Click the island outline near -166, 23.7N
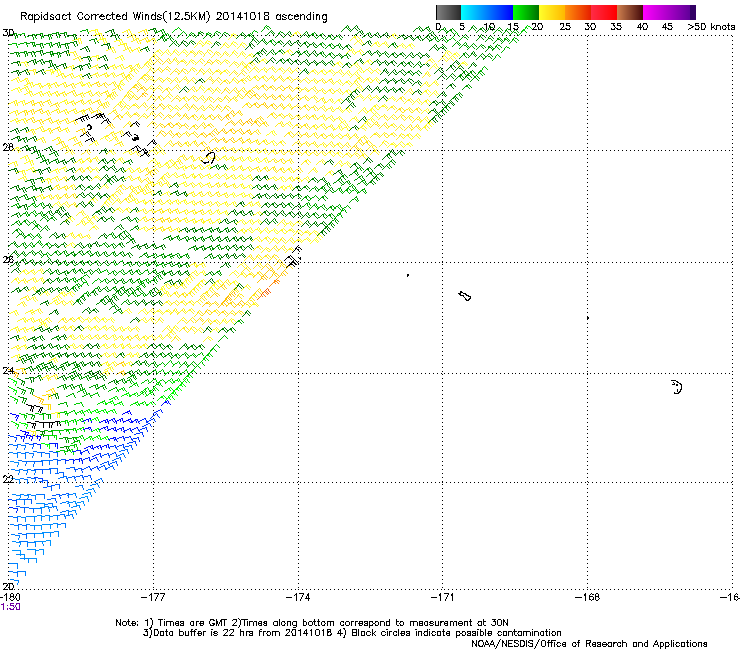740x650 pixels. [x=677, y=387]
